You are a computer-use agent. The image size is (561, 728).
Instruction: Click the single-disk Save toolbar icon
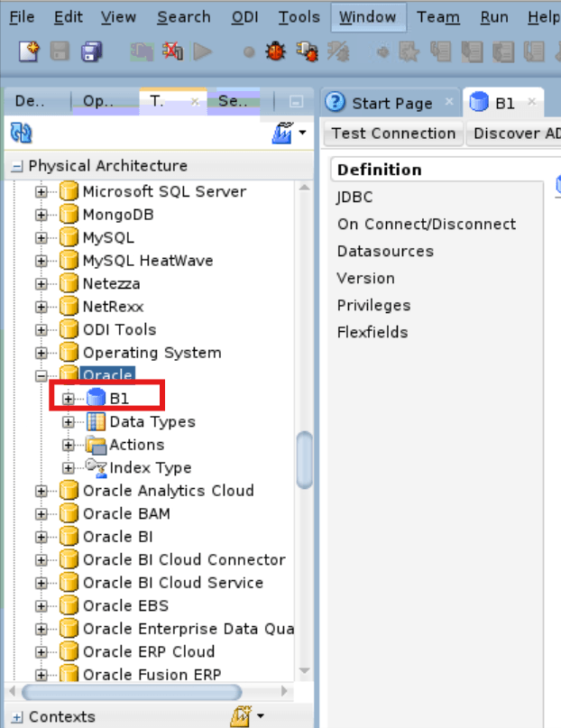click(x=60, y=51)
